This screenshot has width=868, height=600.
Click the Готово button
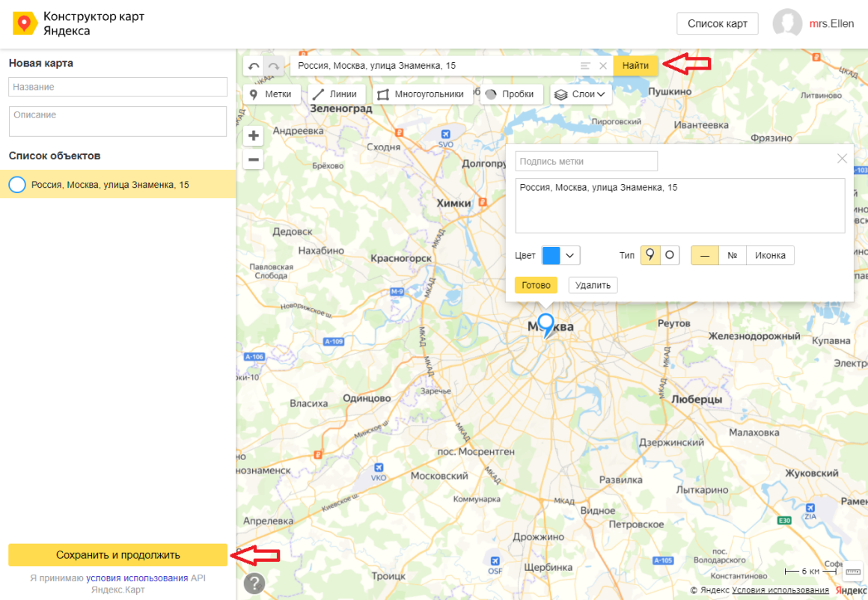[x=536, y=285]
